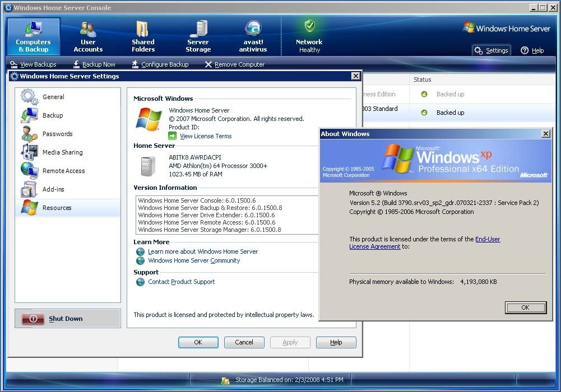561x392 pixels.
Task: Click the Shut Down button
Action: click(x=68, y=319)
